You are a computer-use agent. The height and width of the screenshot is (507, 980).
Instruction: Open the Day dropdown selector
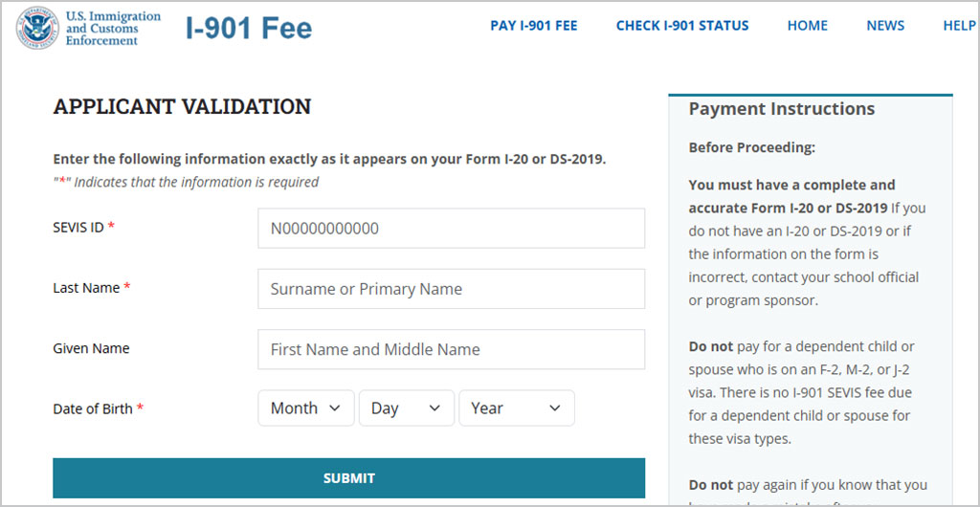(406, 408)
